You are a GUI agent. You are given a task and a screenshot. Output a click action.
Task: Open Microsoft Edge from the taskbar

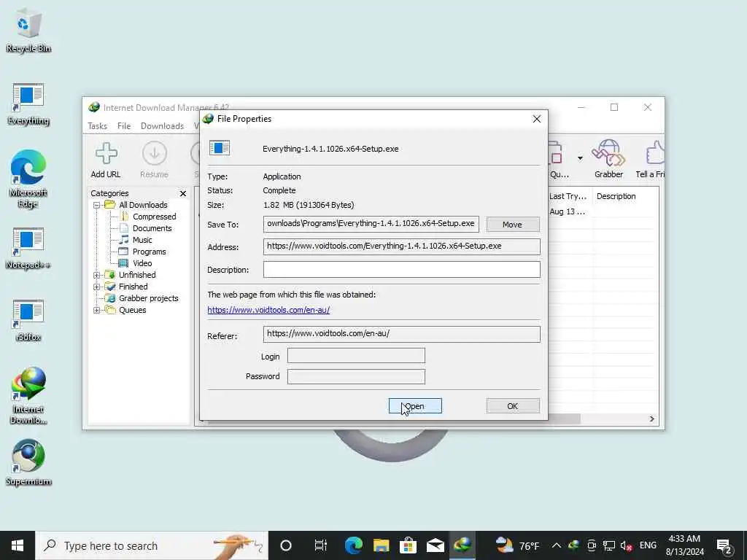(354, 545)
